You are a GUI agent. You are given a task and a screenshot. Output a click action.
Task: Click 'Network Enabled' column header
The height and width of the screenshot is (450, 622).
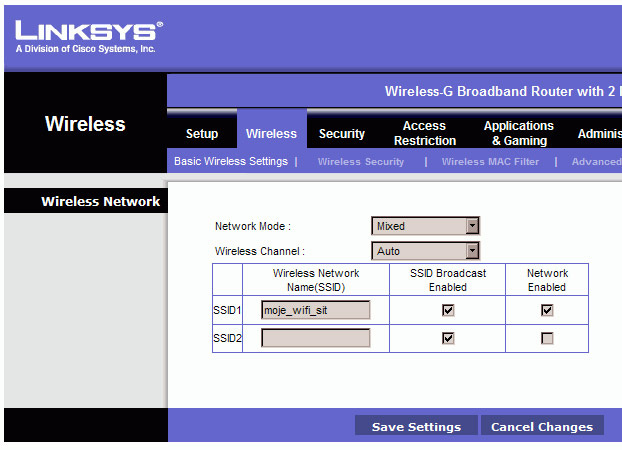click(547, 280)
